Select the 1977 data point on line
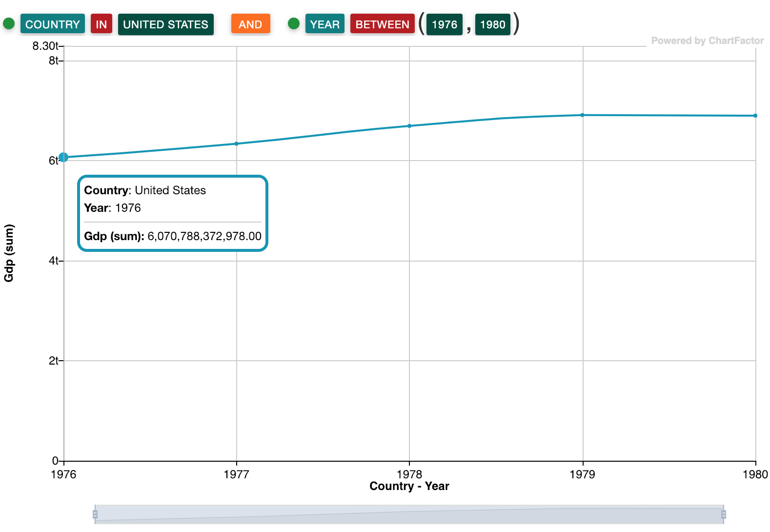The image size is (770, 532). tap(237, 143)
